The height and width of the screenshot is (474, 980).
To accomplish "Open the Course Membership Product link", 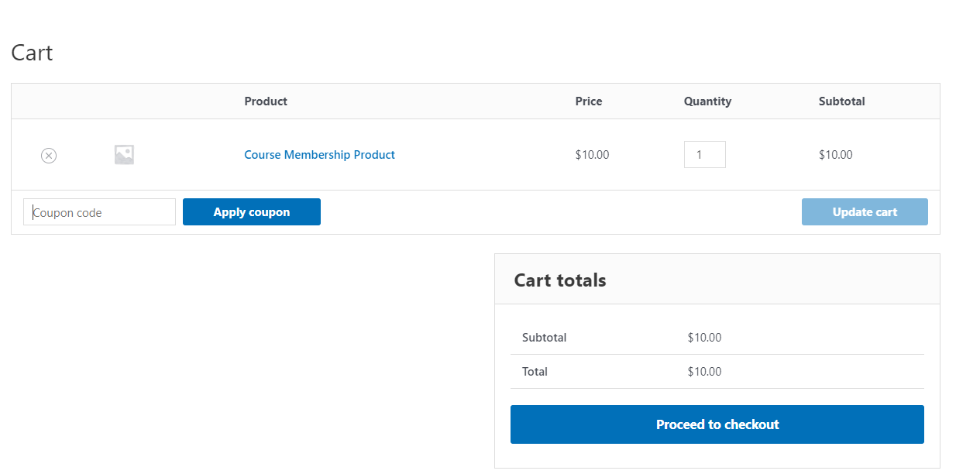I will click(x=319, y=155).
